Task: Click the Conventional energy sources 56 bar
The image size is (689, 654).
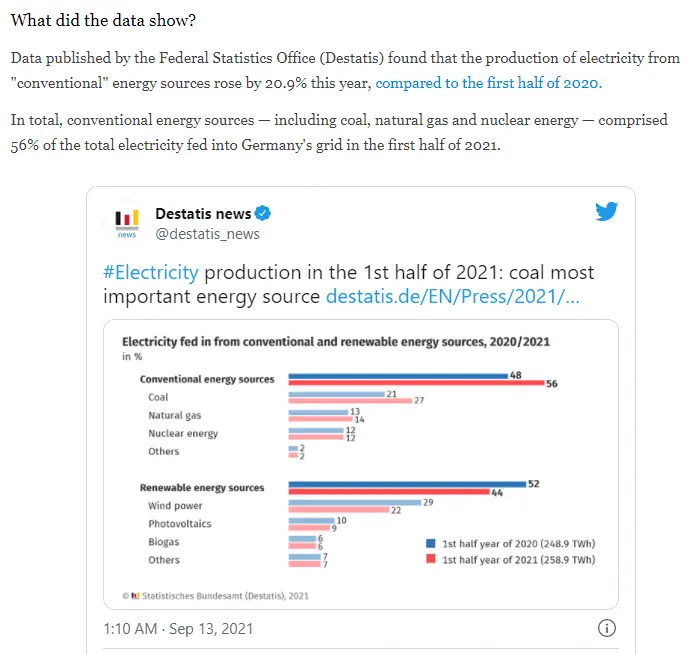Action: coord(415,383)
